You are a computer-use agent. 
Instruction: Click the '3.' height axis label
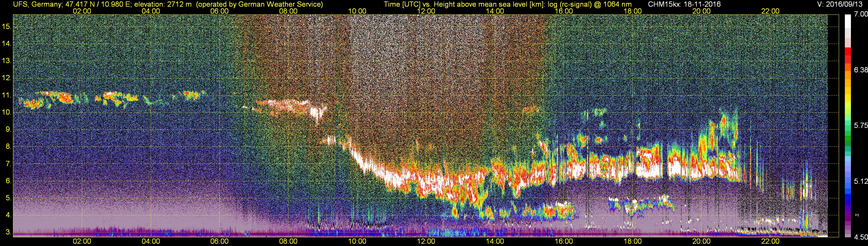point(9,232)
